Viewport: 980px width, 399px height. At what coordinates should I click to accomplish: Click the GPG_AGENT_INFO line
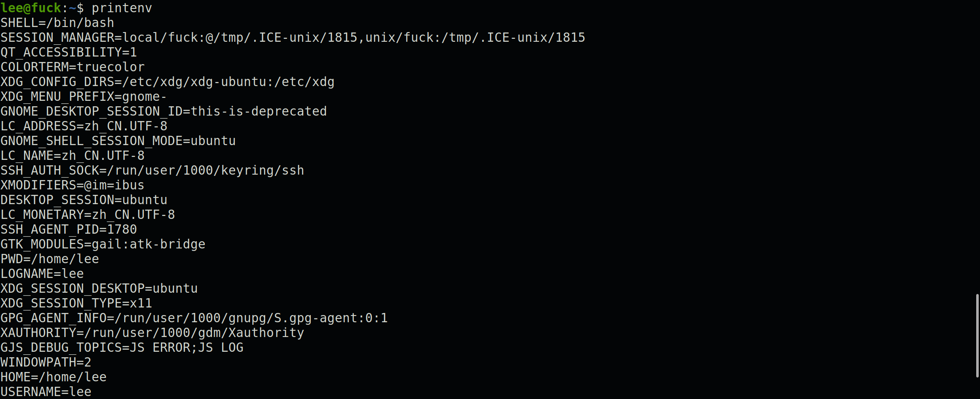click(194, 318)
